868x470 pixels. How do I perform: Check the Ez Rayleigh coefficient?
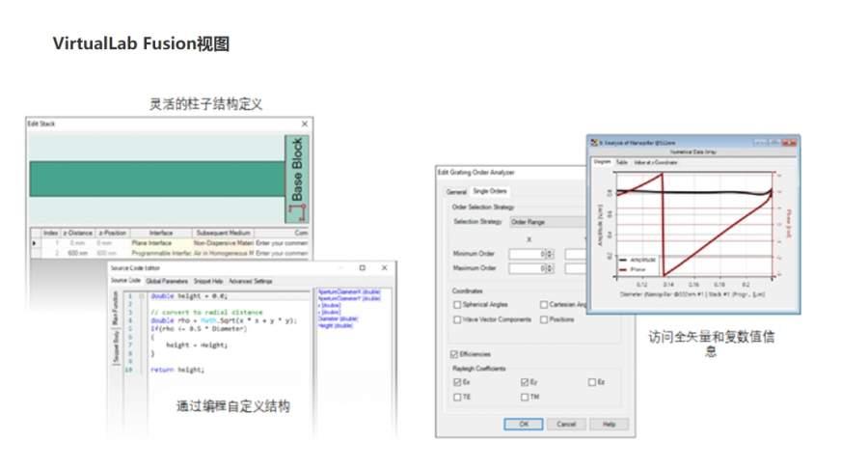[592, 382]
